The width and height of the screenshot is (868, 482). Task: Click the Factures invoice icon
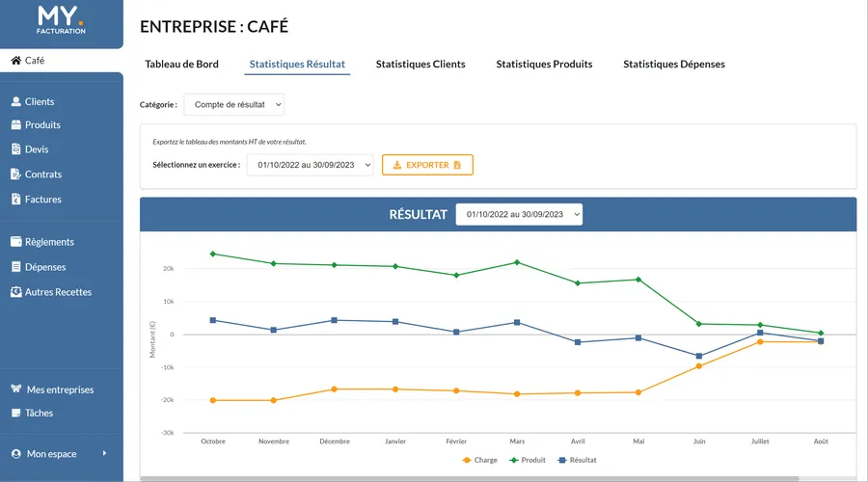click(15, 200)
